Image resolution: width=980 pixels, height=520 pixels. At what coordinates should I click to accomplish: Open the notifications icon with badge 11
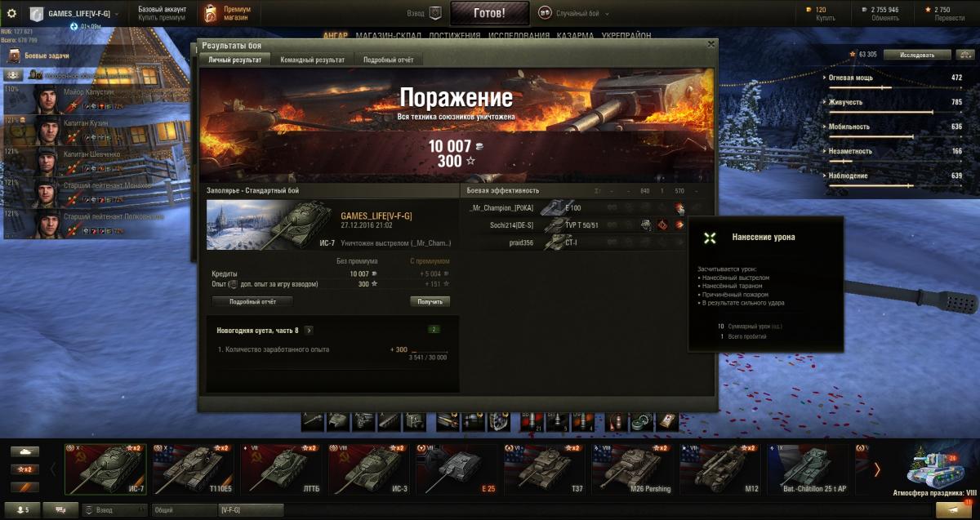click(955, 509)
